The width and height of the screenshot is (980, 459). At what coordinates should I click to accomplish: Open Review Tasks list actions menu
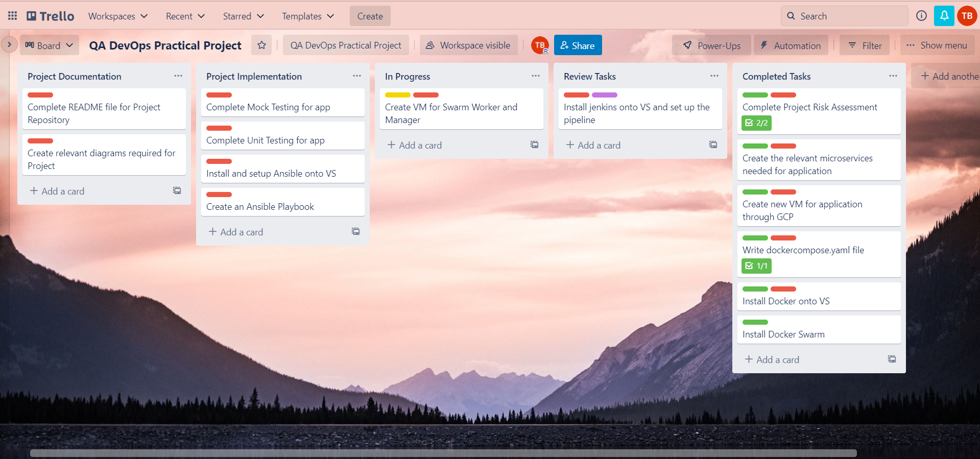(714, 76)
